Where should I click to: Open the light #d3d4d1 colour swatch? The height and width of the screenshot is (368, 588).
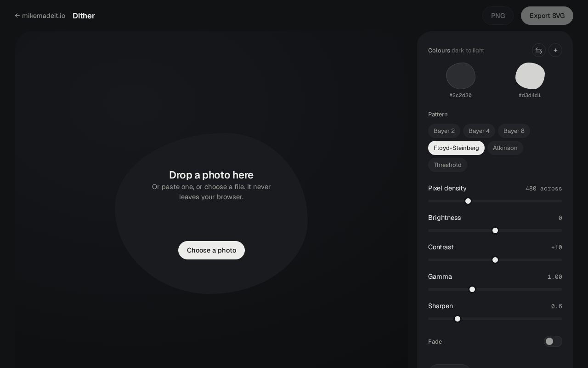coord(530,76)
